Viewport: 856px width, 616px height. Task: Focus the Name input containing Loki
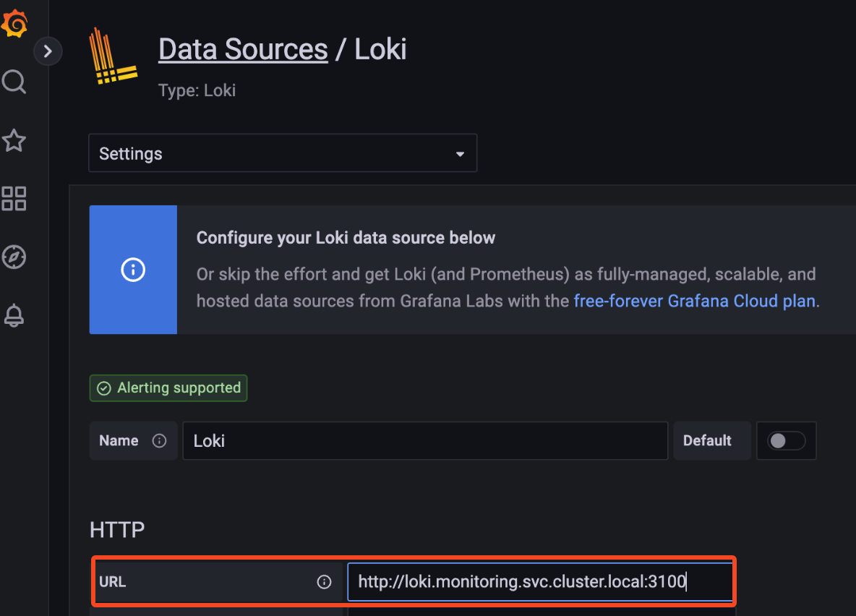(x=425, y=441)
